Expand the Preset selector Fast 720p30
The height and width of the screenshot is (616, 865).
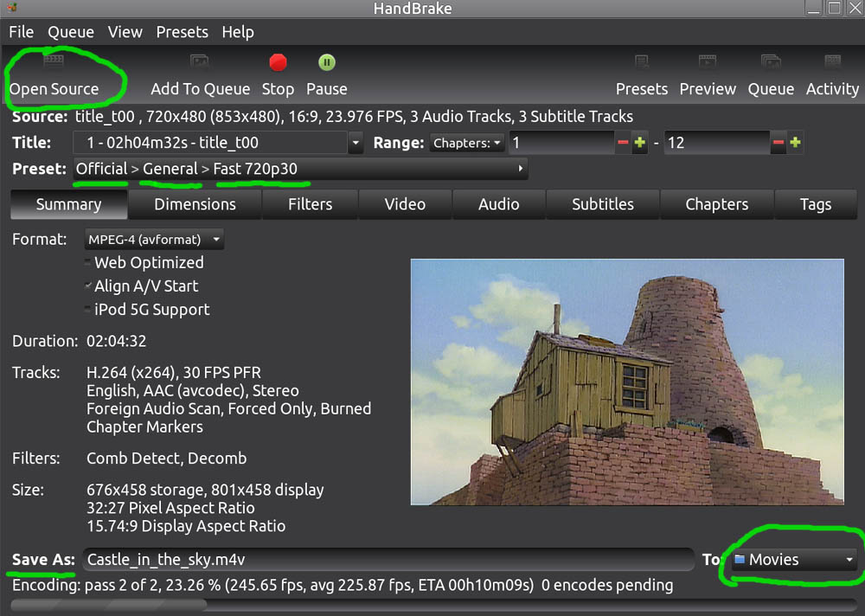300,169
